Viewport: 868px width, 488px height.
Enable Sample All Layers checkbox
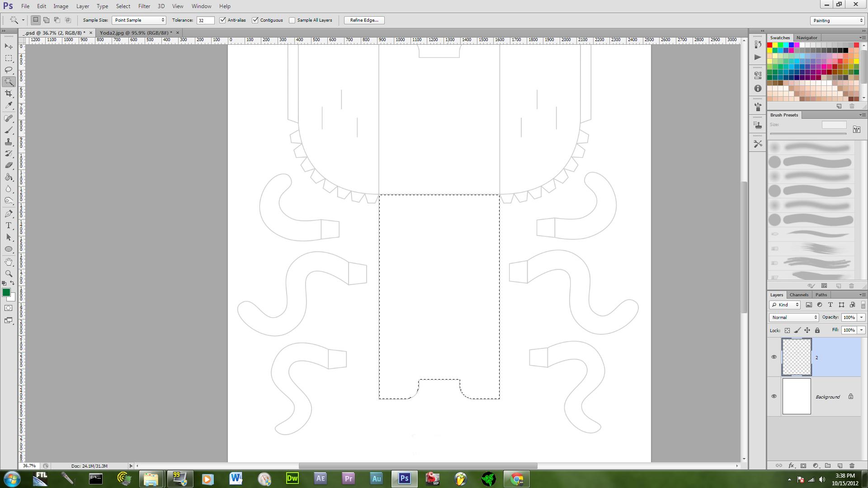coord(292,20)
